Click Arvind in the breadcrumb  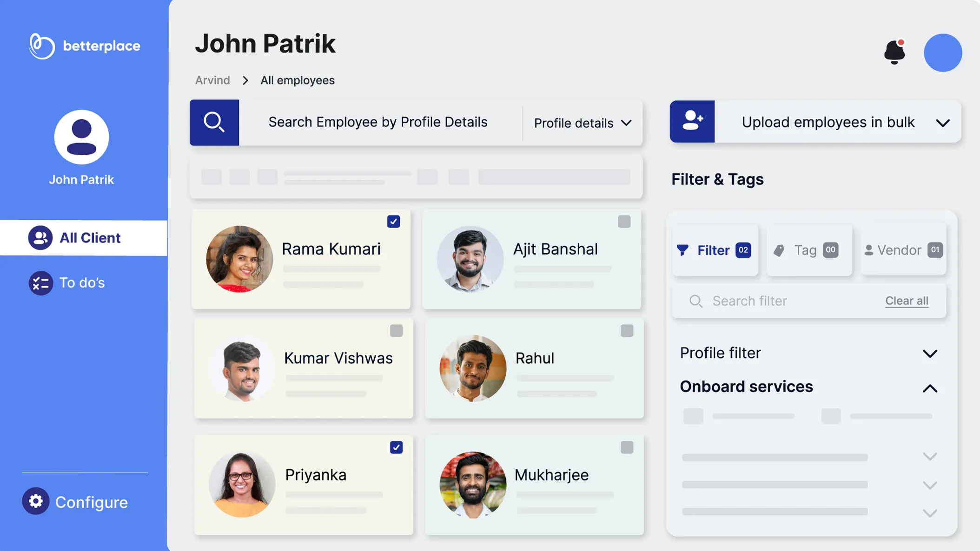tap(212, 80)
